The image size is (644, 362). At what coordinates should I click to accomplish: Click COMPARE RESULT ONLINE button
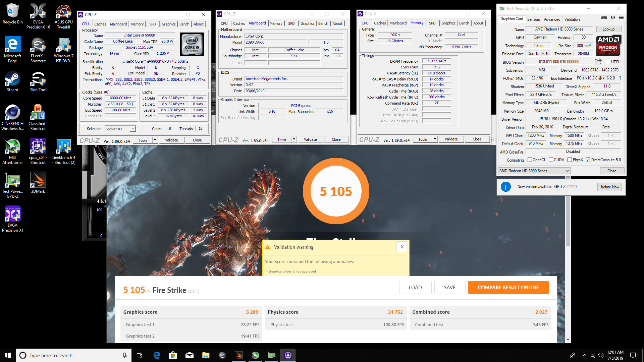coord(508,288)
